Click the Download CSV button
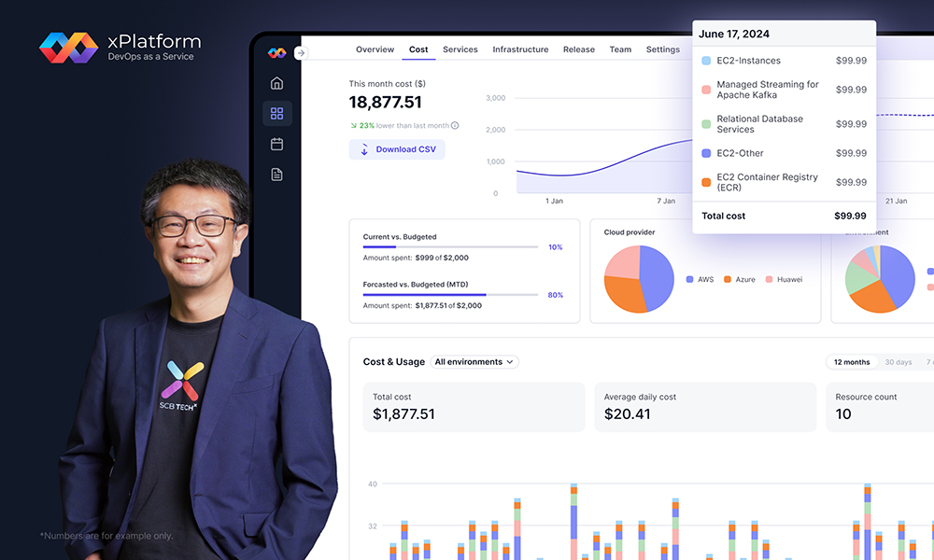The image size is (934, 560). [x=397, y=149]
